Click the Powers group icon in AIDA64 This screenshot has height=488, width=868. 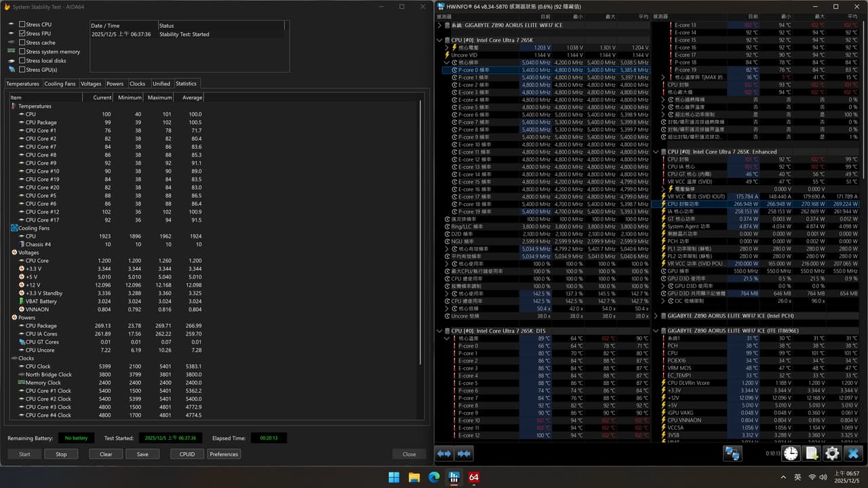pyautogui.click(x=14, y=318)
